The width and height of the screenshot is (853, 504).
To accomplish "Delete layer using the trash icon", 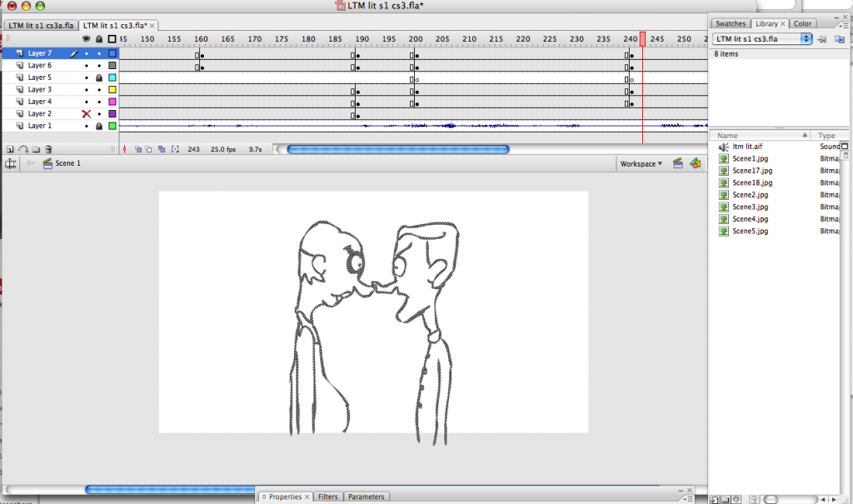I will click(x=48, y=149).
